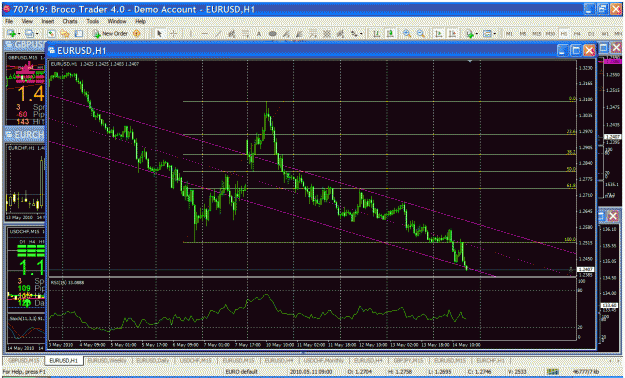Click the Candlestick chart type icon
Screen dimensions: 625x378
click(x=390, y=34)
